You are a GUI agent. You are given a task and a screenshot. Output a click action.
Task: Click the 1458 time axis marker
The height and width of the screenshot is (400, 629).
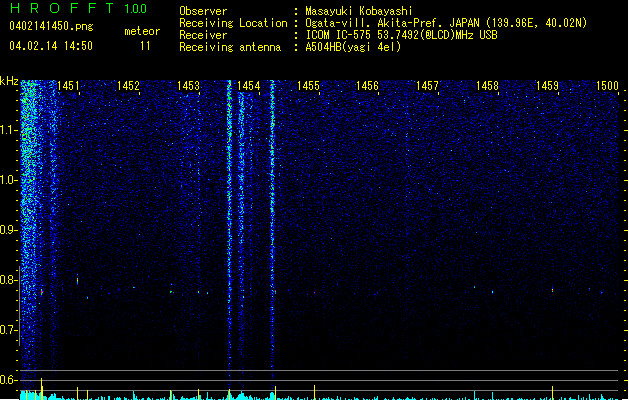pyautogui.click(x=487, y=86)
